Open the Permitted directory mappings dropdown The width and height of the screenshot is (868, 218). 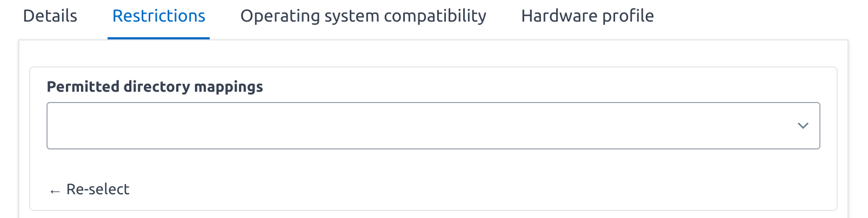pyautogui.click(x=433, y=126)
